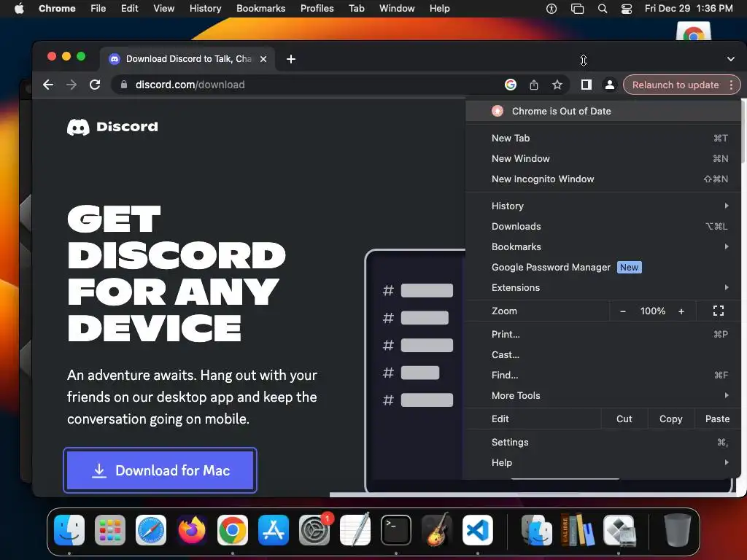Click the Discord logo on the page

pyautogui.click(x=112, y=127)
